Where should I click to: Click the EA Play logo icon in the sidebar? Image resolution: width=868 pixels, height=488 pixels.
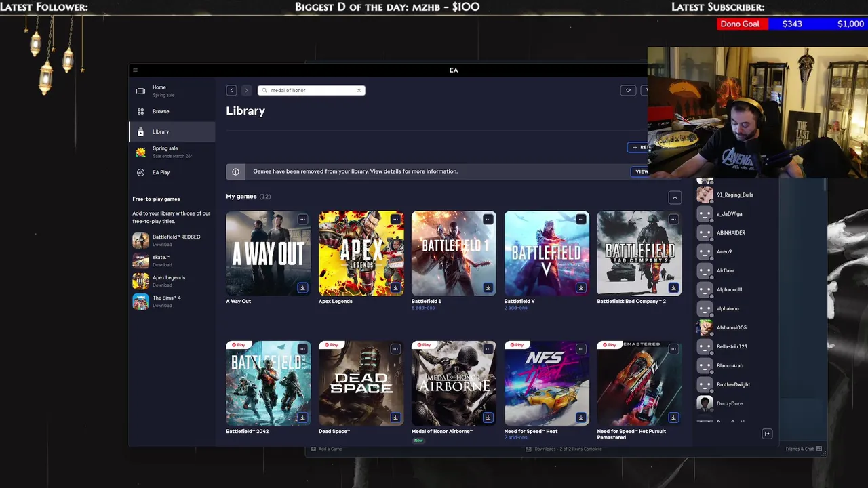(140, 172)
